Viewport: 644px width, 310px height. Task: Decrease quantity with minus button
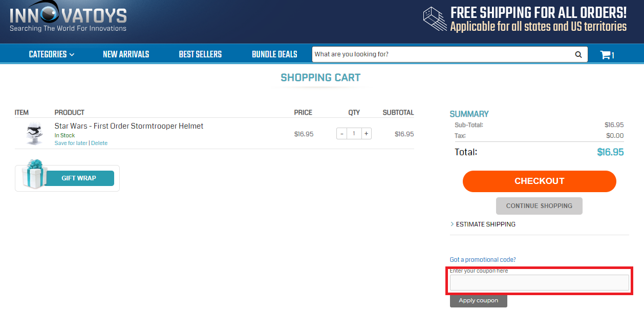click(x=342, y=134)
